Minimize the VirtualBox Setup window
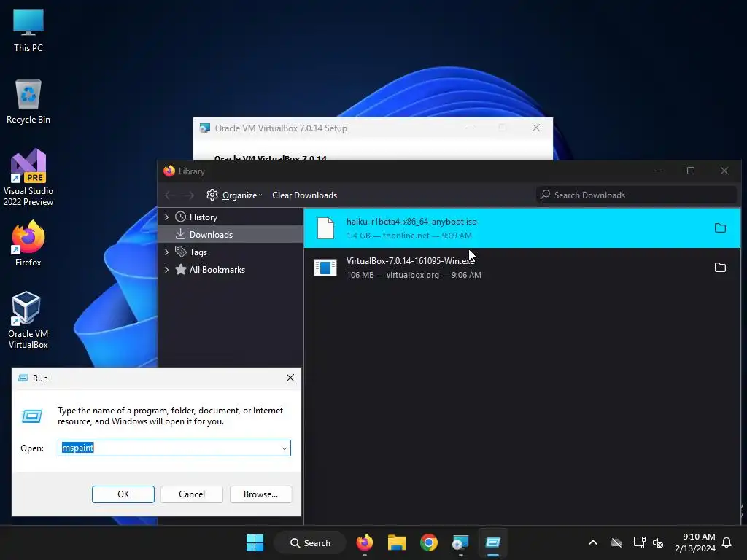The width and height of the screenshot is (747, 560). [x=470, y=128]
